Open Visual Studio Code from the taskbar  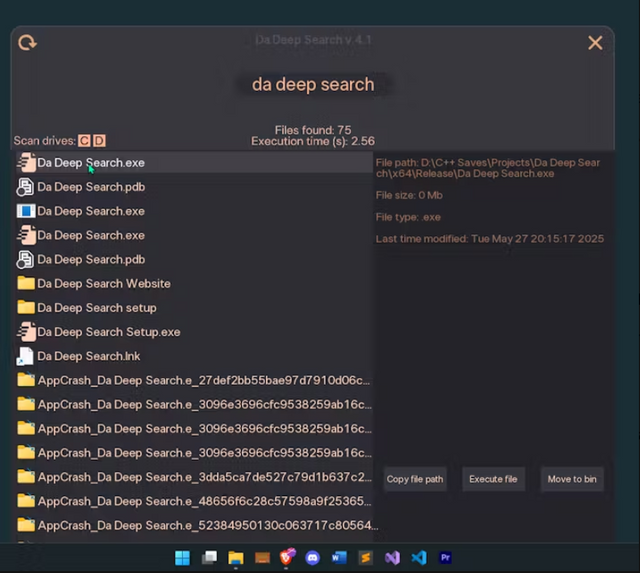[x=419, y=558]
